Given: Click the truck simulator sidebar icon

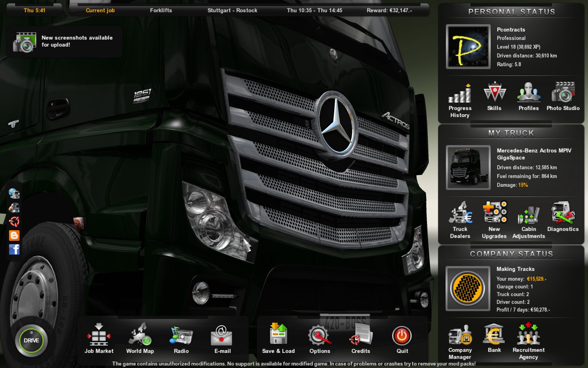Looking at the screenshot, I should (x=14, y=207).
